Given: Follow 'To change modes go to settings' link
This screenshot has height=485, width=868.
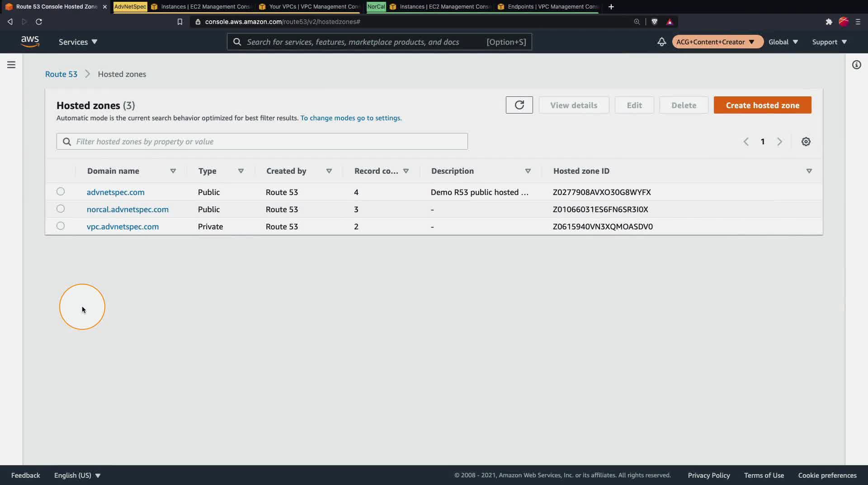Looking at the screenshot, I should tap(351, 118).
